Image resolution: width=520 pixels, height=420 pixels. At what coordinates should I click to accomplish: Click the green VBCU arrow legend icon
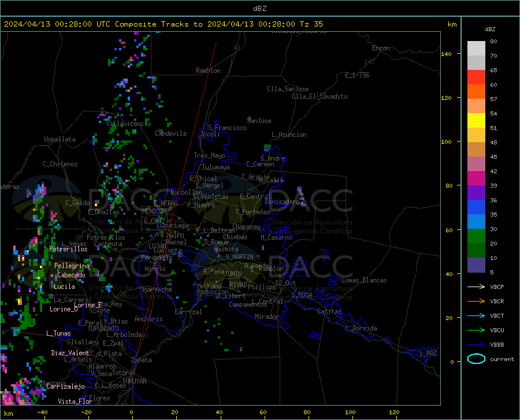click(476, 330)
